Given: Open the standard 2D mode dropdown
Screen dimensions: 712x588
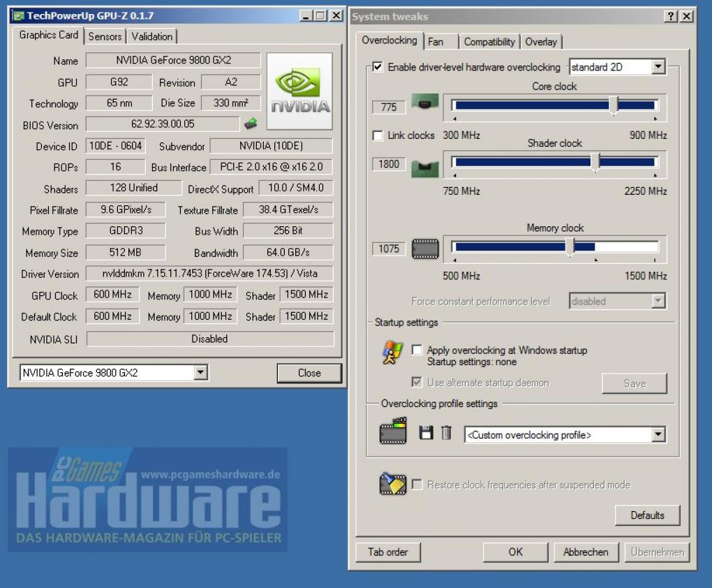Looking at the screenshot, I should coord(658,67).
